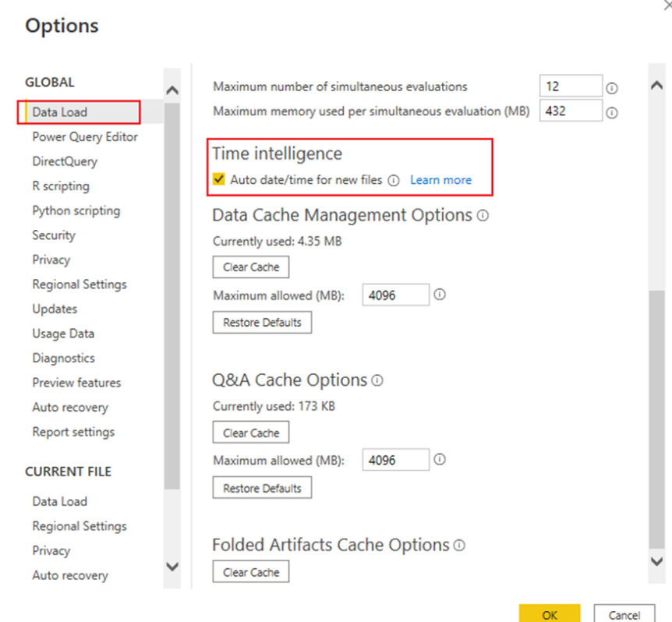672x622 pixels.
Task: Open Privacy under CURRENT FILE
Action: [x=51, y=550]
